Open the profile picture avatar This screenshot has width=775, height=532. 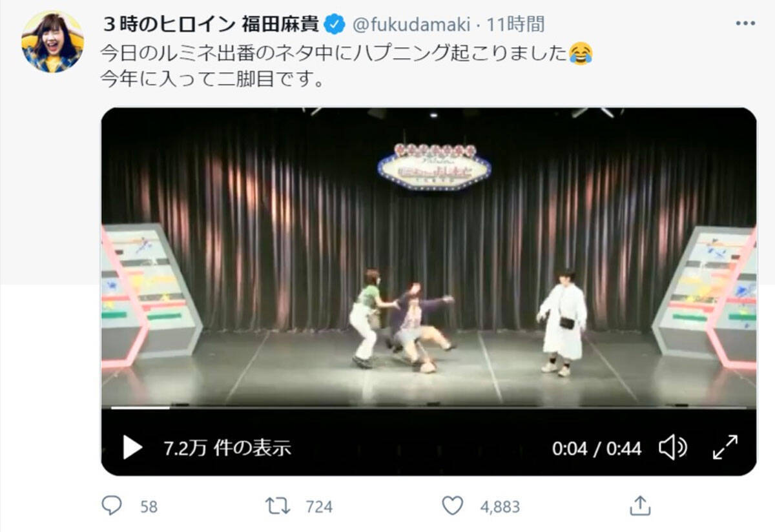52,42
